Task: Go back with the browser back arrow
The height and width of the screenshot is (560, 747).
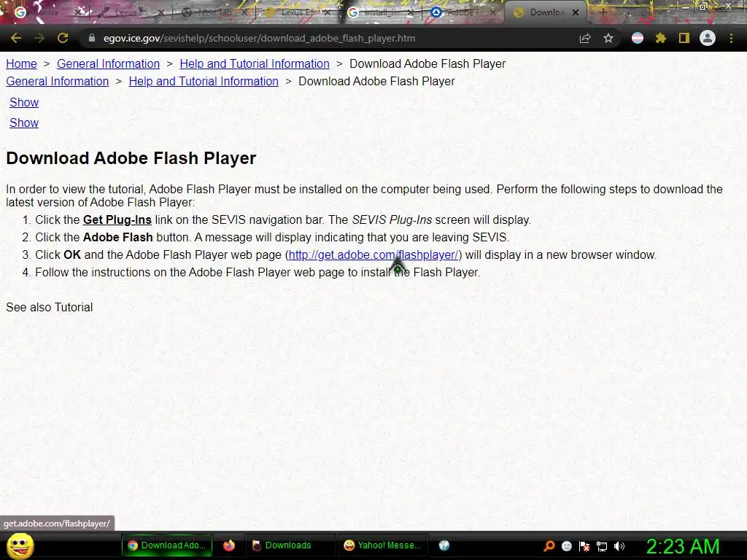Action: [16, 38]
